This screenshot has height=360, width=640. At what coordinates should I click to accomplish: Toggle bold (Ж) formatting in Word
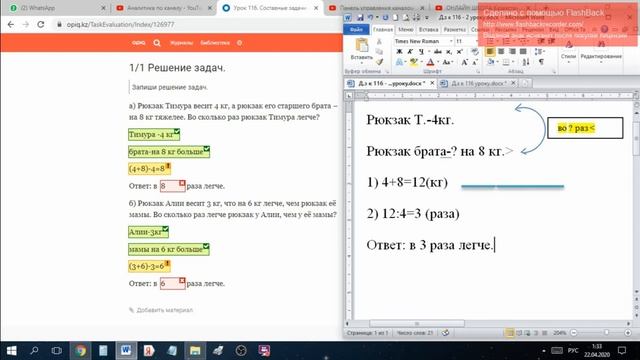click(399, 51)
